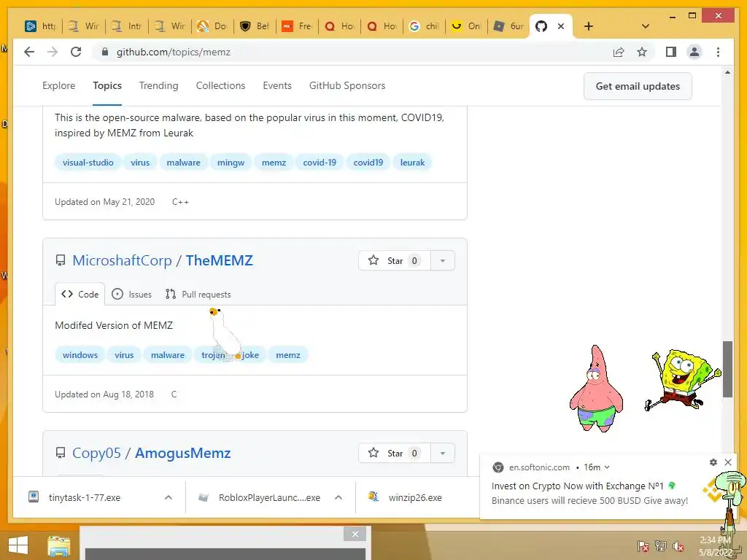747x560 pixels.
Task: Select the windows topic tag
Action: click(x=80, y=355)
